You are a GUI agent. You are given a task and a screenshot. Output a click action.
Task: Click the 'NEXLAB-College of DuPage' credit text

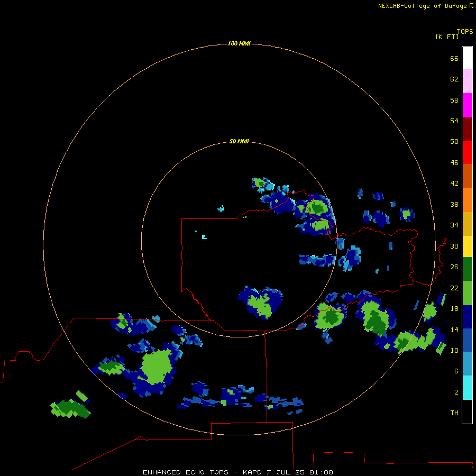(422, 6)
